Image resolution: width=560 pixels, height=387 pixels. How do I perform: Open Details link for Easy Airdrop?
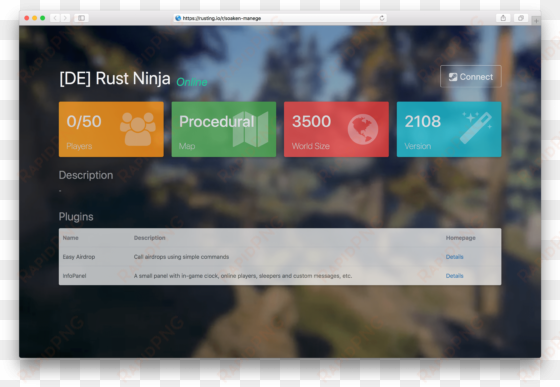click(x=454, y=257)
